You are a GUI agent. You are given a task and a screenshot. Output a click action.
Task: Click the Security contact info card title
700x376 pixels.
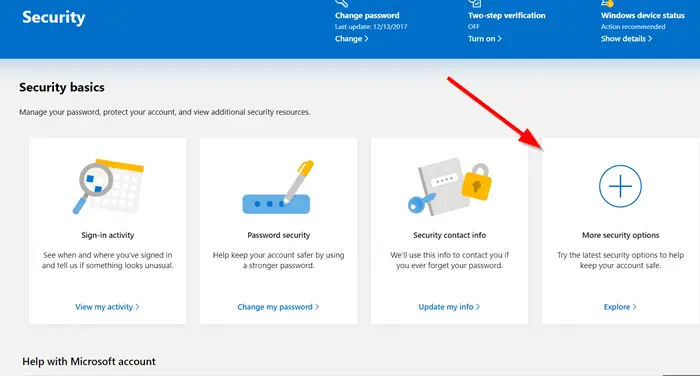coord(450,235)
